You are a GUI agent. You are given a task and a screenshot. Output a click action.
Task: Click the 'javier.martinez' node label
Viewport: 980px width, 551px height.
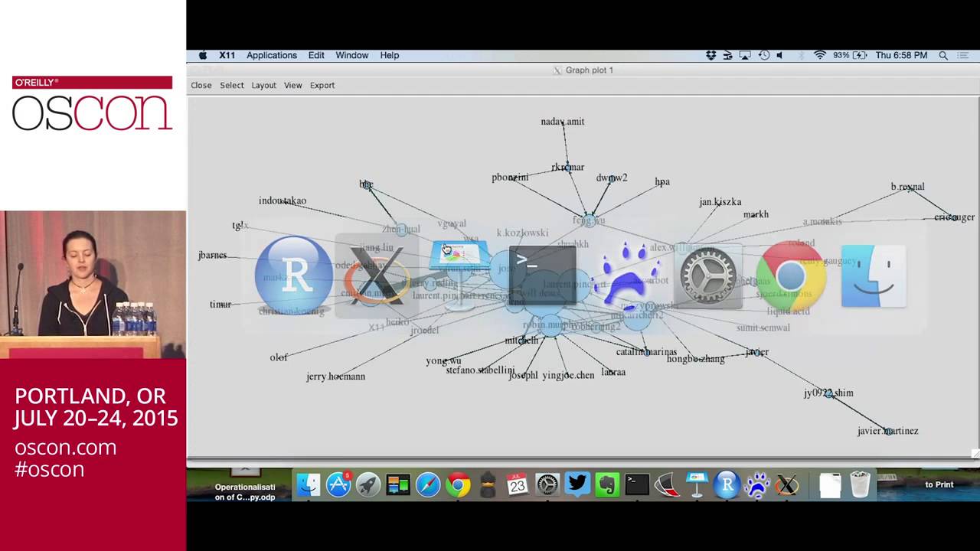point(888,431)
